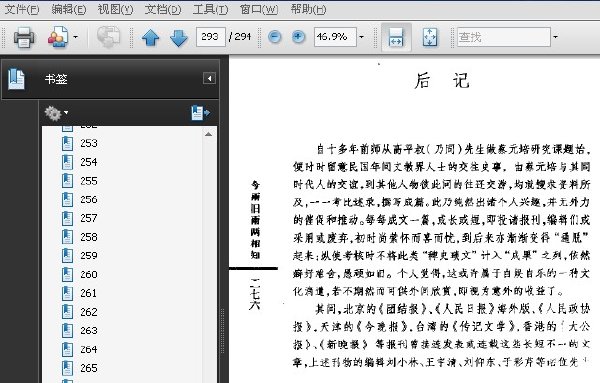Click the page number field showing 293
Screen dimensions: 600x383
[x=210, y=37]
